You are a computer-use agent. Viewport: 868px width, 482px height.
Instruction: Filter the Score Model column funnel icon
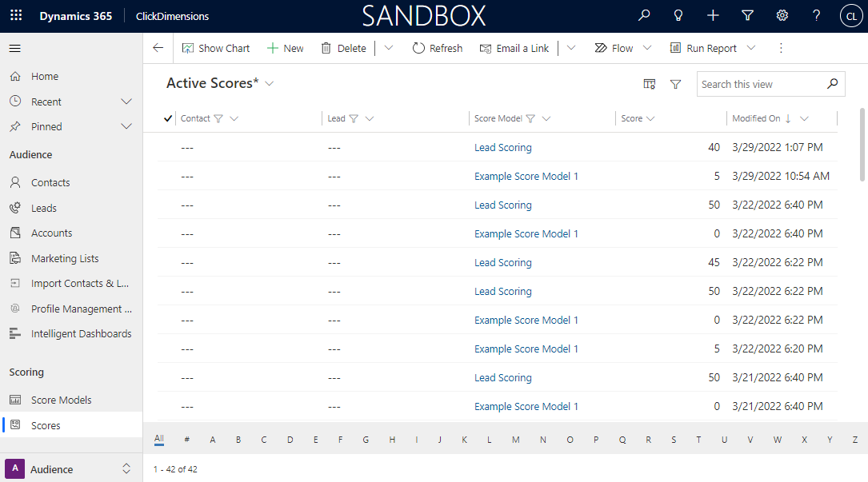tap(530, 118)
